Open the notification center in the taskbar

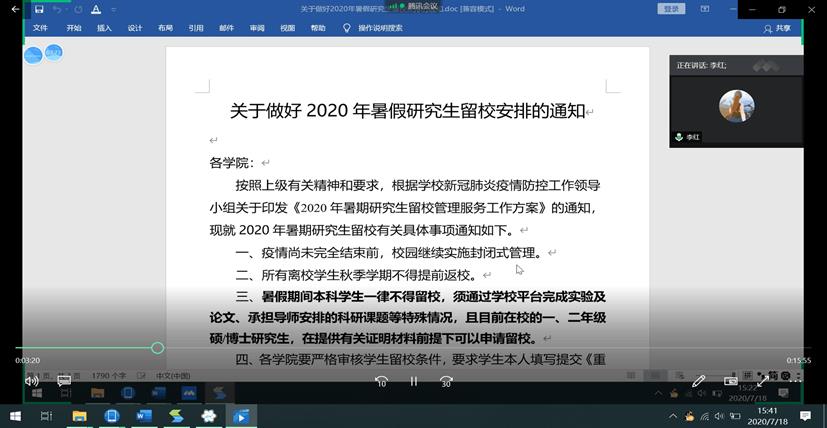tap(806, 416)
